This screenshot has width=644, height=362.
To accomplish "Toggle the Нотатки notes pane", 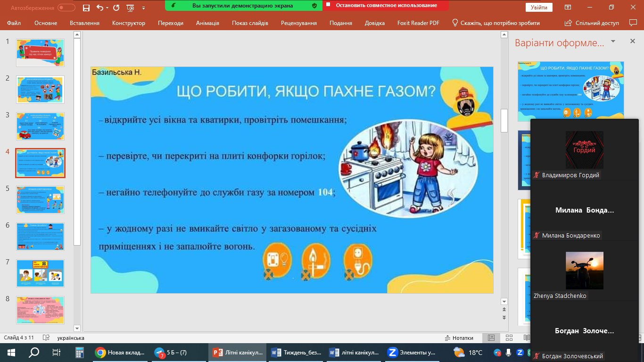I will point(459,338).
